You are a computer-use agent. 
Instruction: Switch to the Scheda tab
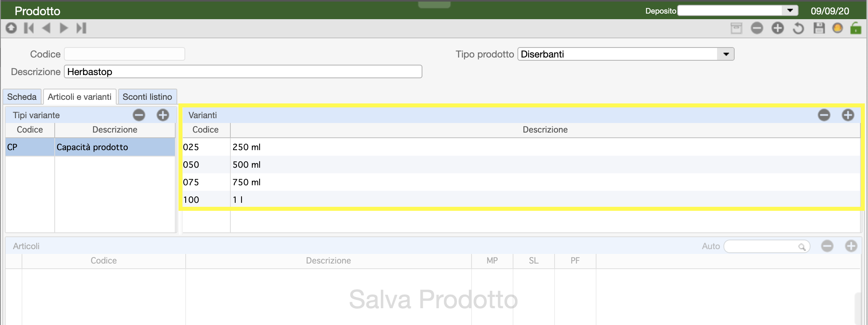[x=22, y=97]
